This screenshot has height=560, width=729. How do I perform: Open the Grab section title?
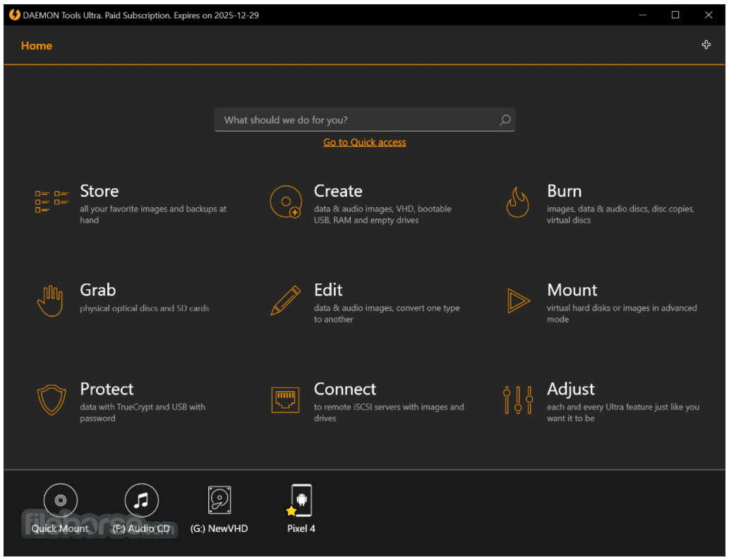click(97, 290)
